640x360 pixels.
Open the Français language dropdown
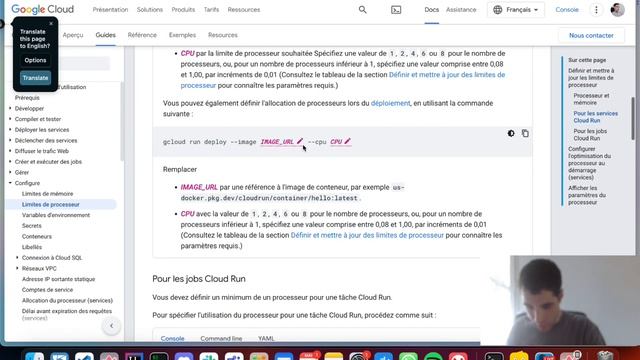click(516, 10)
